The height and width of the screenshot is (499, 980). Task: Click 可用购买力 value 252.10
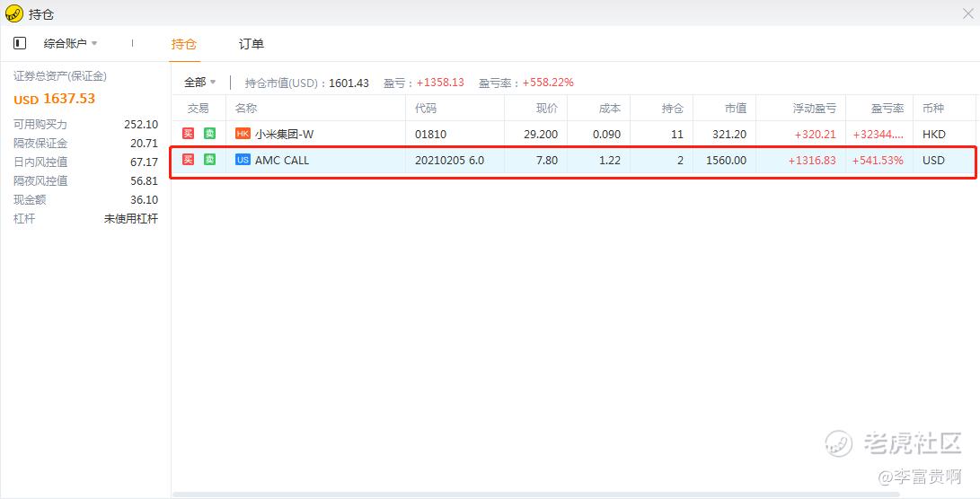coord(141,124)
